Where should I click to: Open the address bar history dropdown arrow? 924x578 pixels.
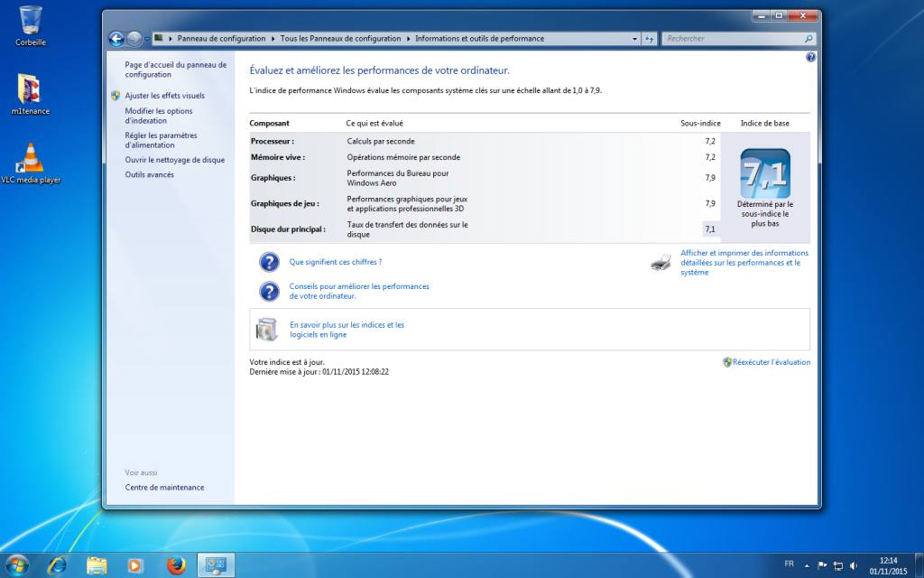pos(634,39)
